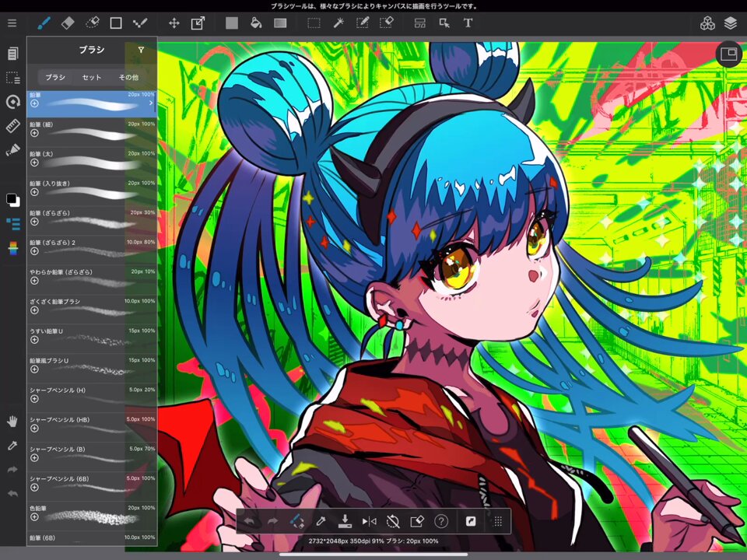The height and width of the screenshot is (560, 747).
Task: Click undo in bottom shortcut bar
Action: [249, 521]
